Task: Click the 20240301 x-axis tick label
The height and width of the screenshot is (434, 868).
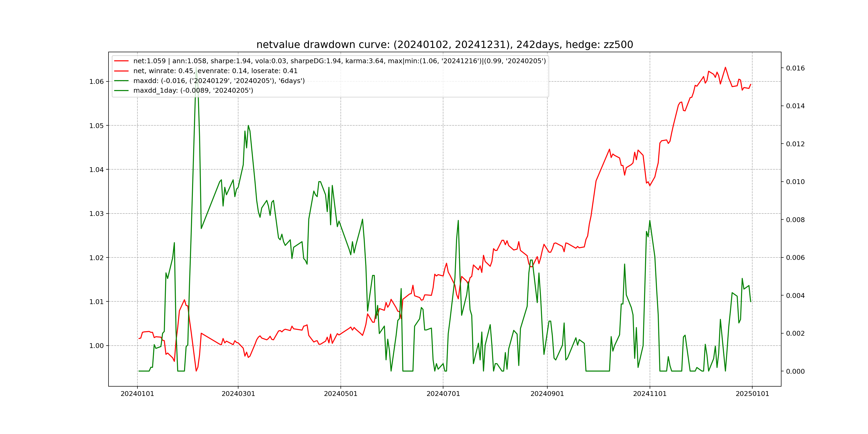Action: click(238, 394)
